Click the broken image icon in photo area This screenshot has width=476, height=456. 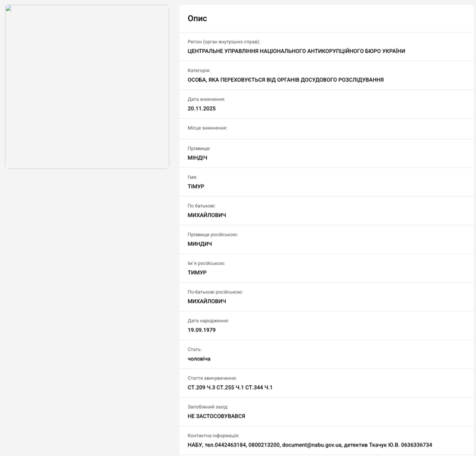pos(9,9)
